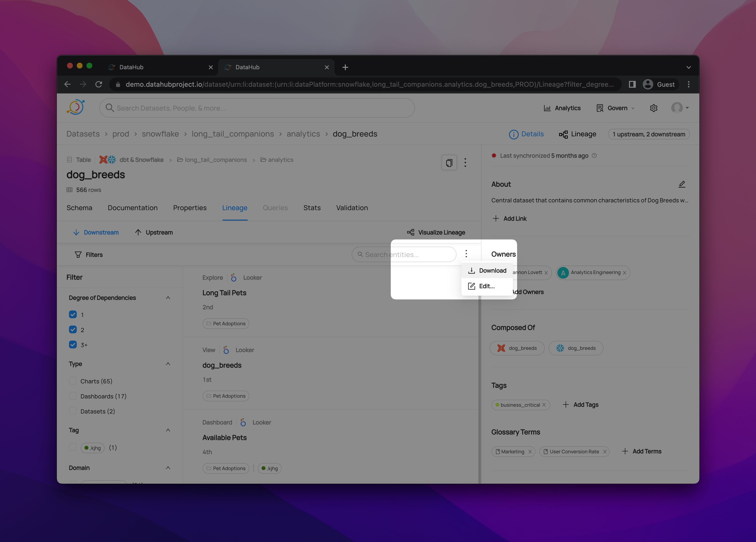This screenshot has height=542, width=756.
Task: Check the Charts (65) type filter
Action: pyautogui.click(x=73, y=381)
